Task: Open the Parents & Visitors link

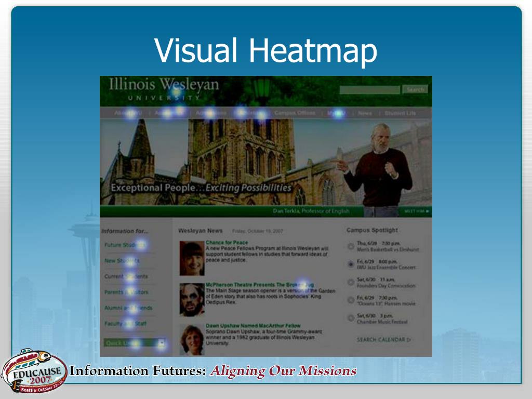Action: tap(126, 292)
